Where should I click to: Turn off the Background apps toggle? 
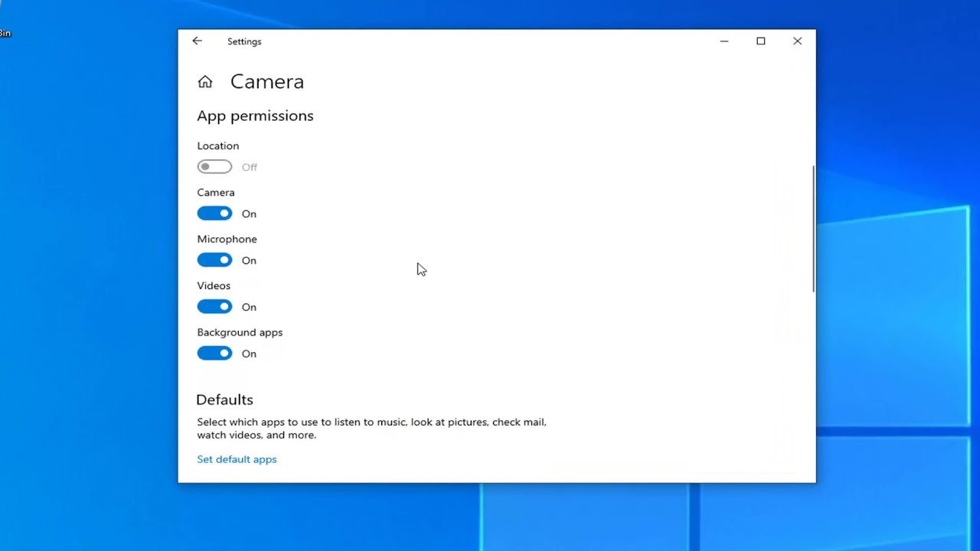tap(214, 354)
